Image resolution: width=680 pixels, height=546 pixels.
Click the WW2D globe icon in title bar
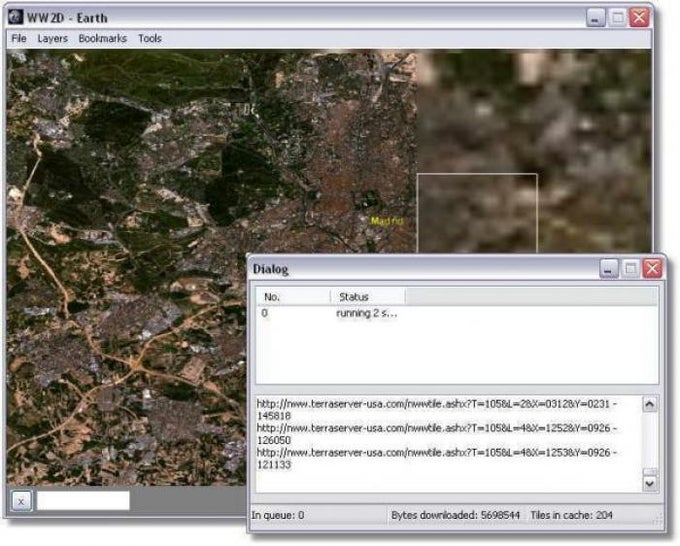(16, 17)
